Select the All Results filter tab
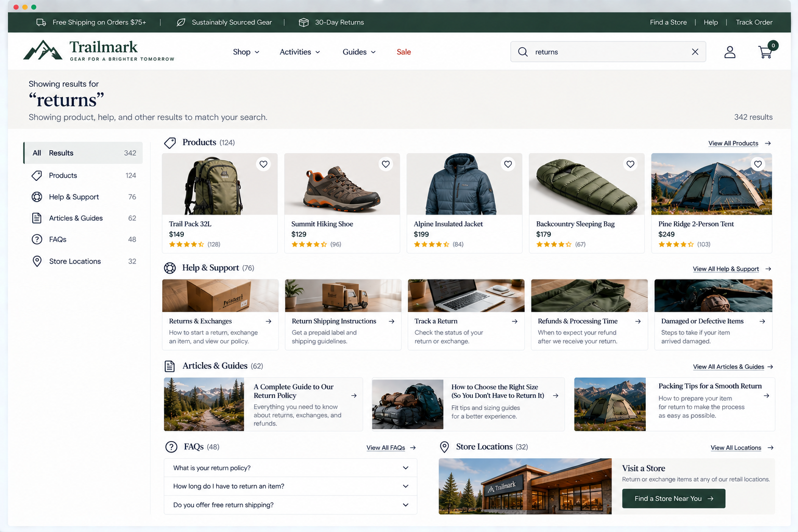 click(x=83, y=153)
